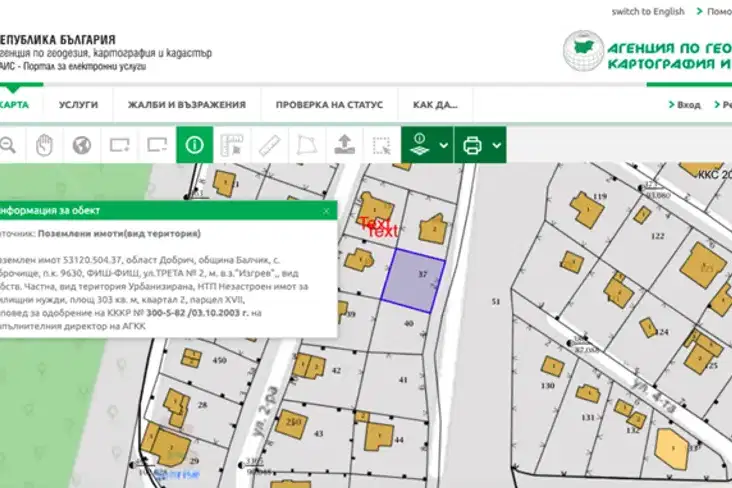Click the switch to English link
732x488 pixels.
[x=648, y=12]
